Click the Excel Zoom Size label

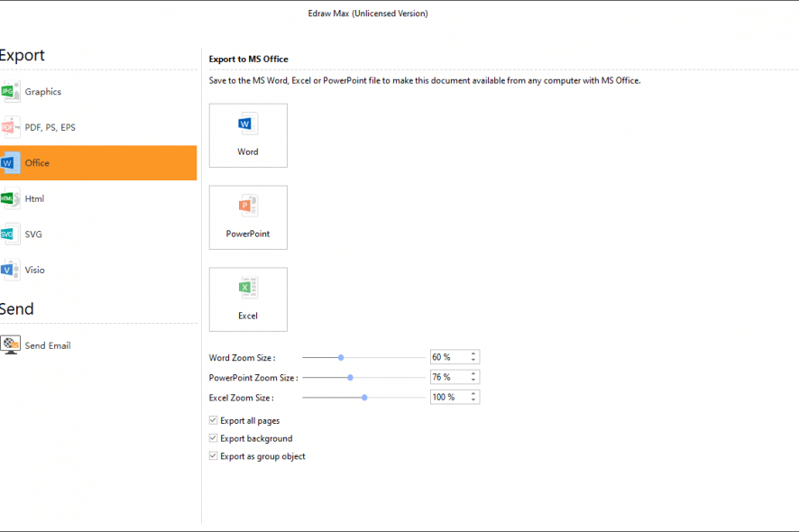click(x=241, y=398)
